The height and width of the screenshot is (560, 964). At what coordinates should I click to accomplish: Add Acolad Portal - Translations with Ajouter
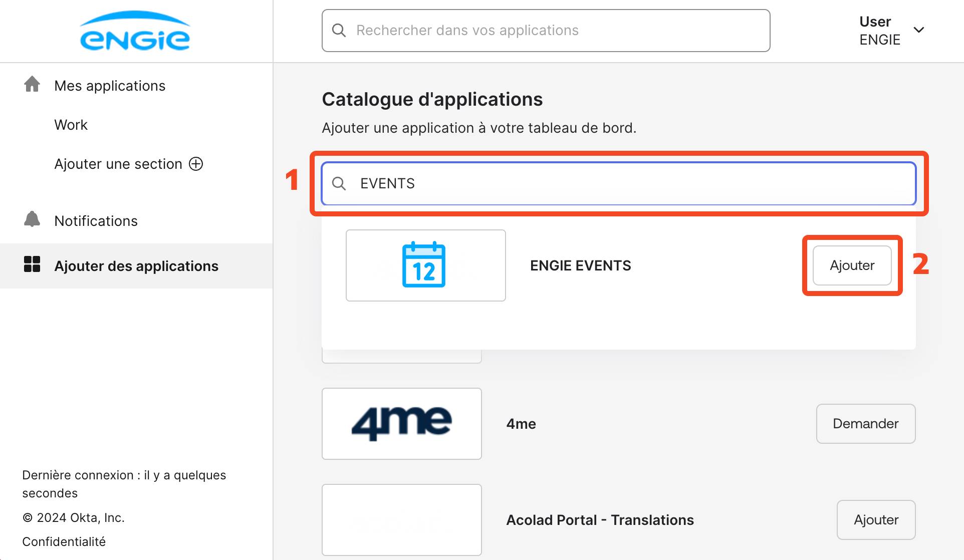[876, 520]
